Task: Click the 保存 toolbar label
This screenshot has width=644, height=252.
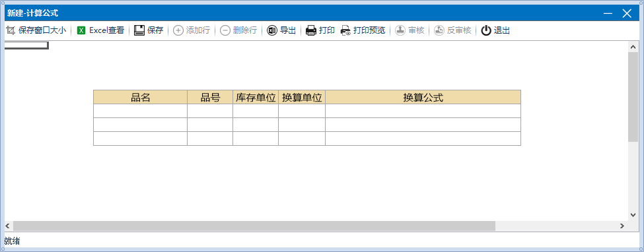Action: click(155, 30)
